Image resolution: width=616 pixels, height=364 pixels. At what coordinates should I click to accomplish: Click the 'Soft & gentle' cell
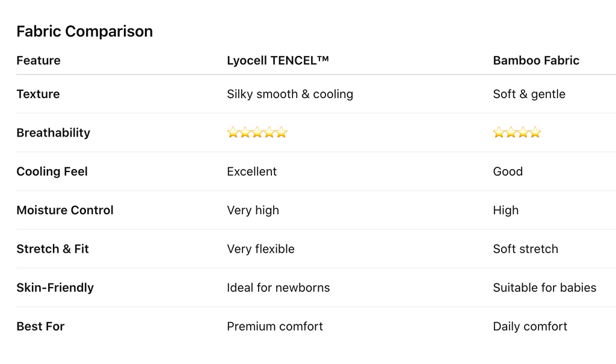click(529, 94)
